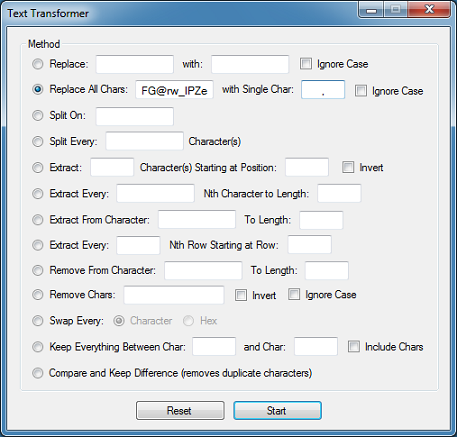Choose the Split Every radio option
The width and height of the screenshot is (457, 437).
pyautogui.click(x=38, y=141)
